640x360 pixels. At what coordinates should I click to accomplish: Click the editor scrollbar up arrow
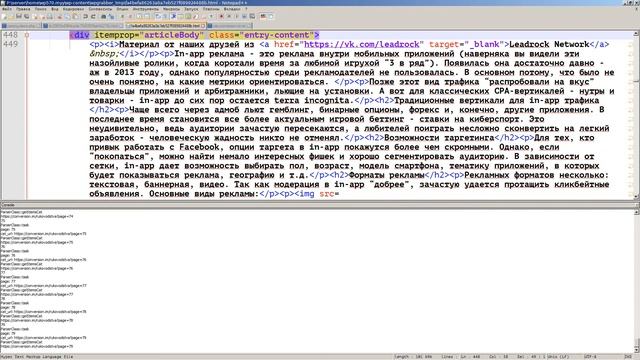(x=636, y=33)
